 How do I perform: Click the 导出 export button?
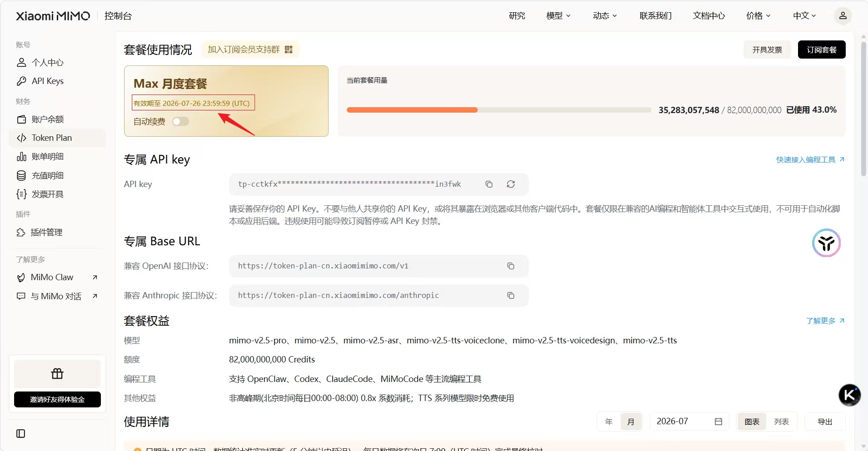coord(825,421)
